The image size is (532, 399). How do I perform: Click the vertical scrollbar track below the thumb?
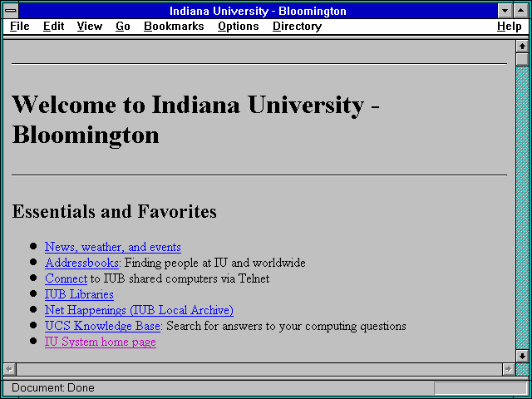click(522, 208)
